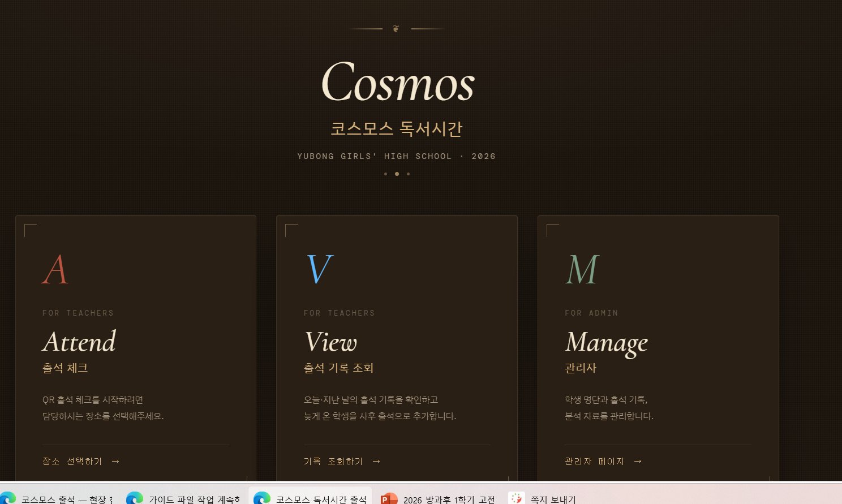Click the center dot below school name
Screen dimensions: 842x504
tap(397, 174)
